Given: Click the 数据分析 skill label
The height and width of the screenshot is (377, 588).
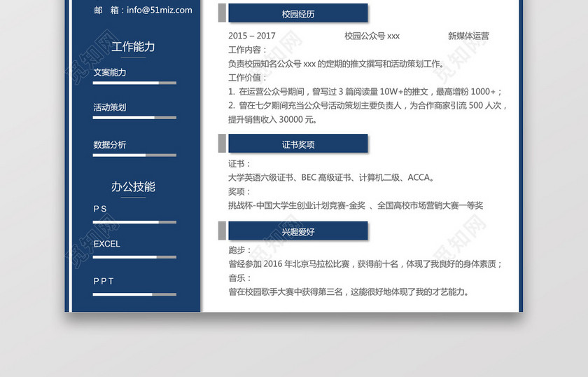Looking at the screenshot, I should (109, 144).
